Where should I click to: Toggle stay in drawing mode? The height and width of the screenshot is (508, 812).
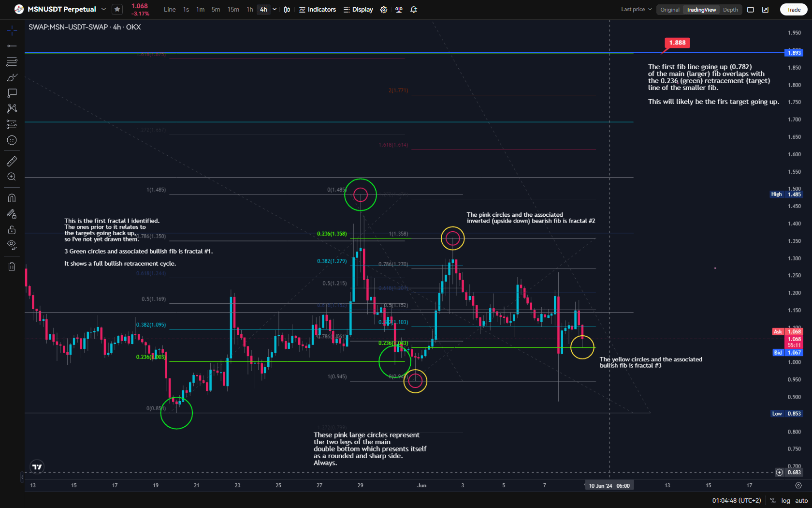coord(12,214)
